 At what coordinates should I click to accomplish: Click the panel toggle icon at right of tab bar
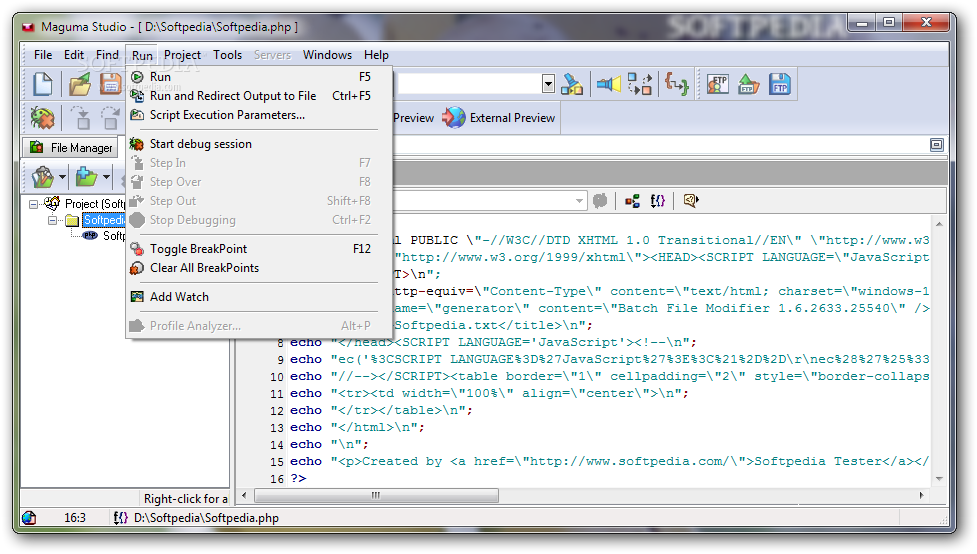936,145
